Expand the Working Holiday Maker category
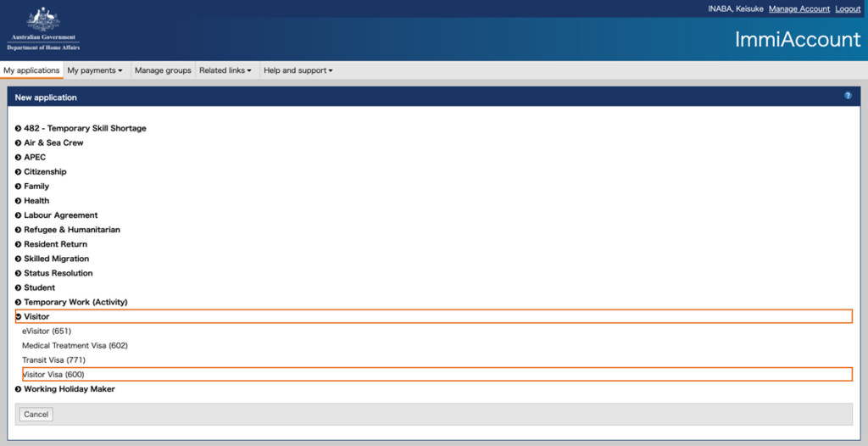The image size is (868, 446). (65, 389)
